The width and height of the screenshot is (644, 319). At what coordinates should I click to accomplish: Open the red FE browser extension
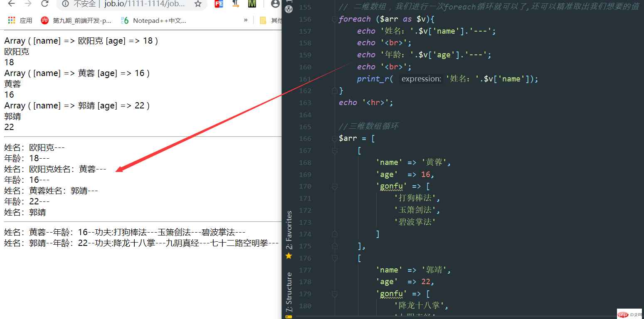[x=219, y=4]
